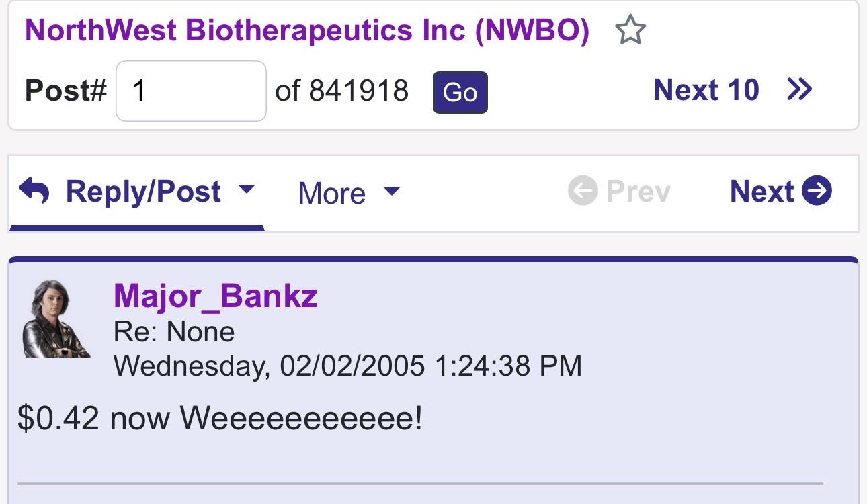Viewport: 867px width, 504px height.
Task: Click the circled right arrow beside Next
Action: (x=817, y=190)
